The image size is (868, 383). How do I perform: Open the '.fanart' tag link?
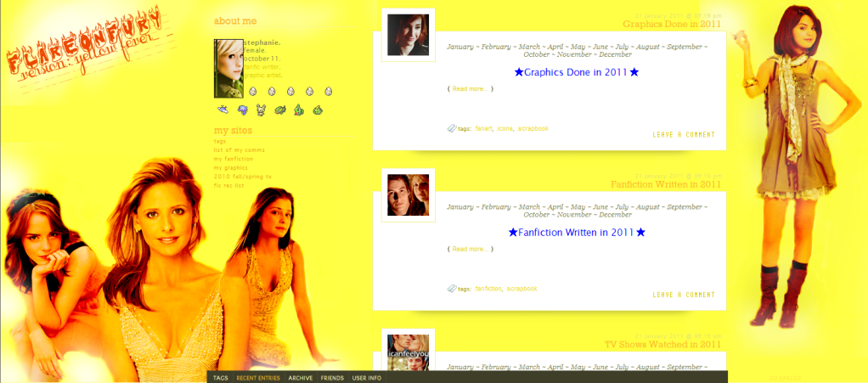point(483,128)
